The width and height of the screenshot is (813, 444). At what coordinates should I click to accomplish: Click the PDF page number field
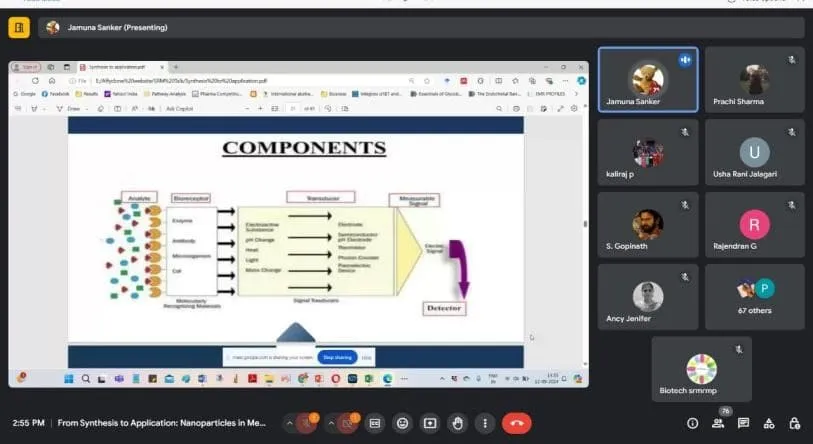[293, 109]
